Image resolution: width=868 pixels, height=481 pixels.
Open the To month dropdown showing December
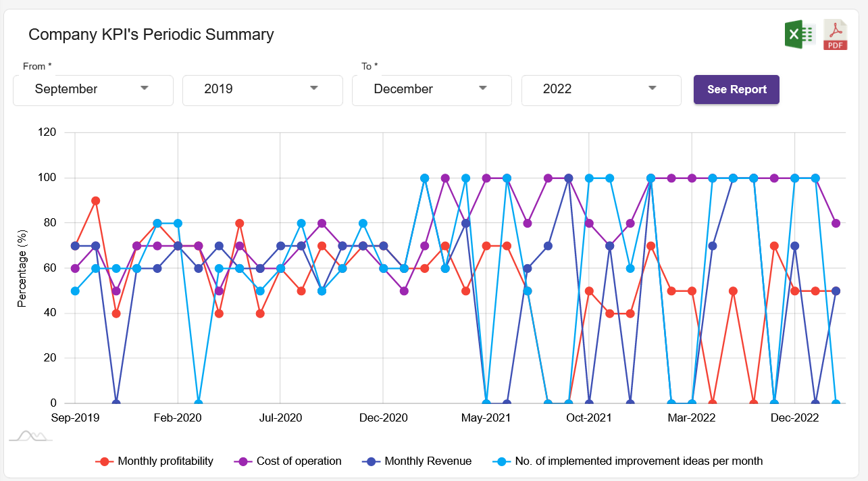[432, 90]
